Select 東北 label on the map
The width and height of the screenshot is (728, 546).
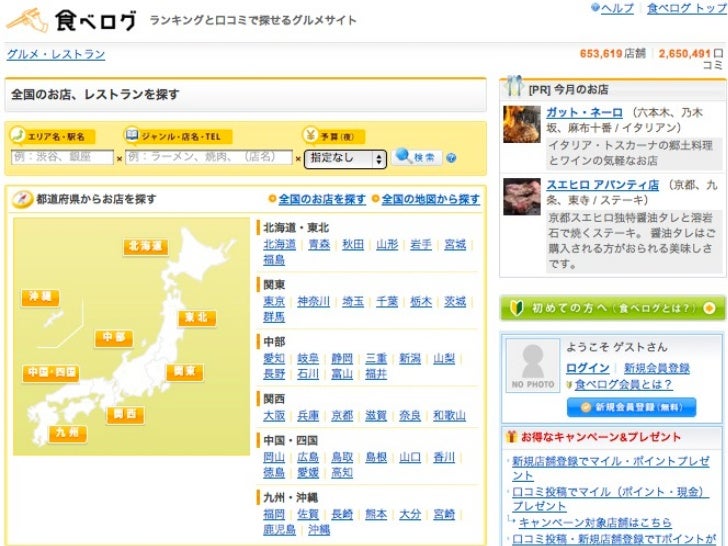(197, 318)
